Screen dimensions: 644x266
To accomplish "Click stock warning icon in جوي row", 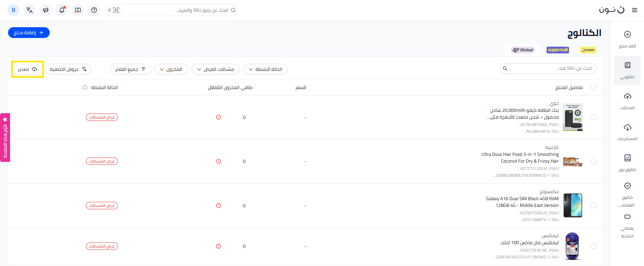I will pos(219,117).
